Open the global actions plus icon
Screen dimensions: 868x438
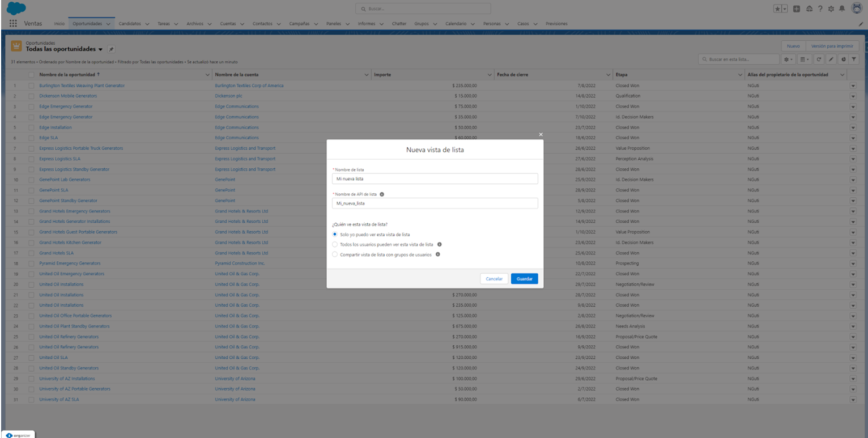797,9
